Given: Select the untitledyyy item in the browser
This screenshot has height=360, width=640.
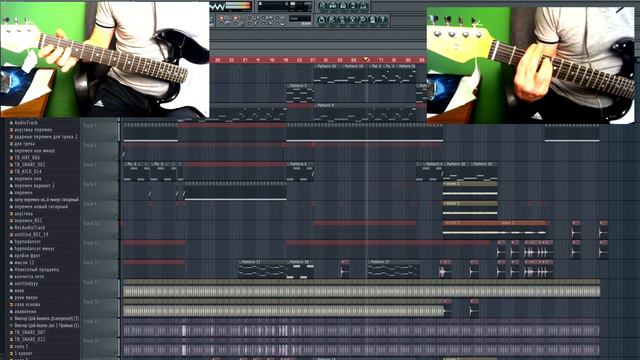Looking at the screenshot, I should tap(26, 283).
